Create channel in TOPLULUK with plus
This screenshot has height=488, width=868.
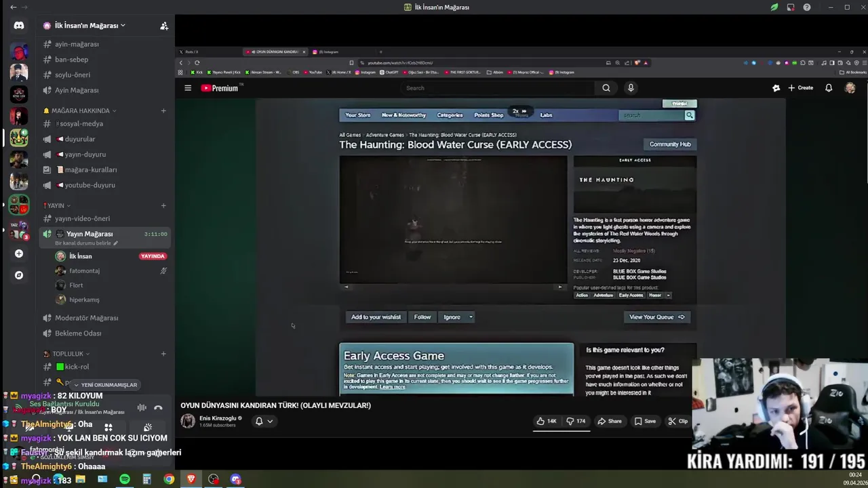click(163, 354)
